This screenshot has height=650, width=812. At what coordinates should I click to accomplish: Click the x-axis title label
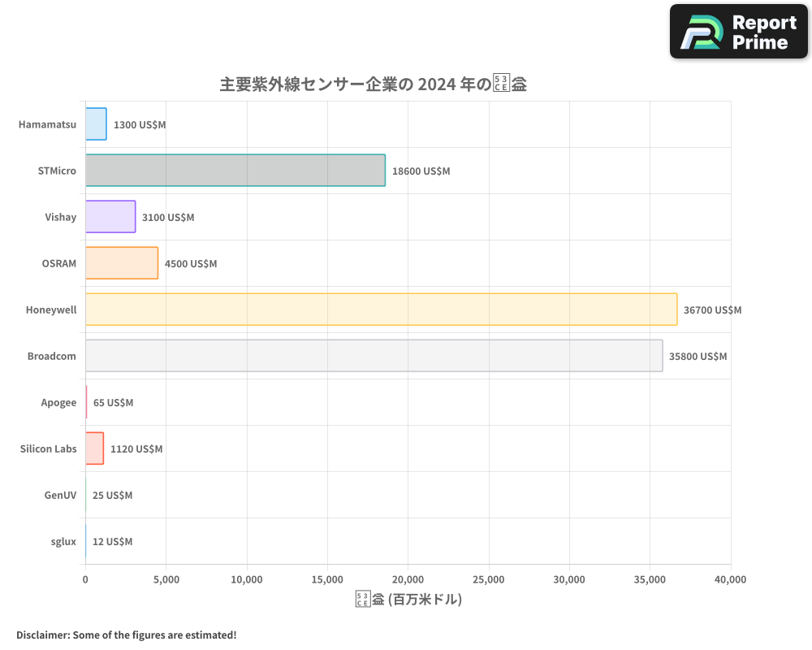point(407,599)
